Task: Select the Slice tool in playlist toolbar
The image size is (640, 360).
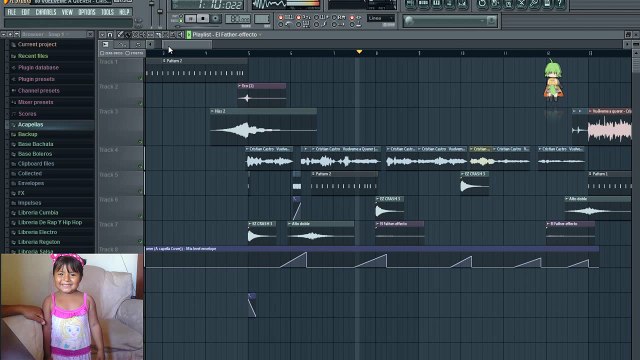Action: [158, 35]
